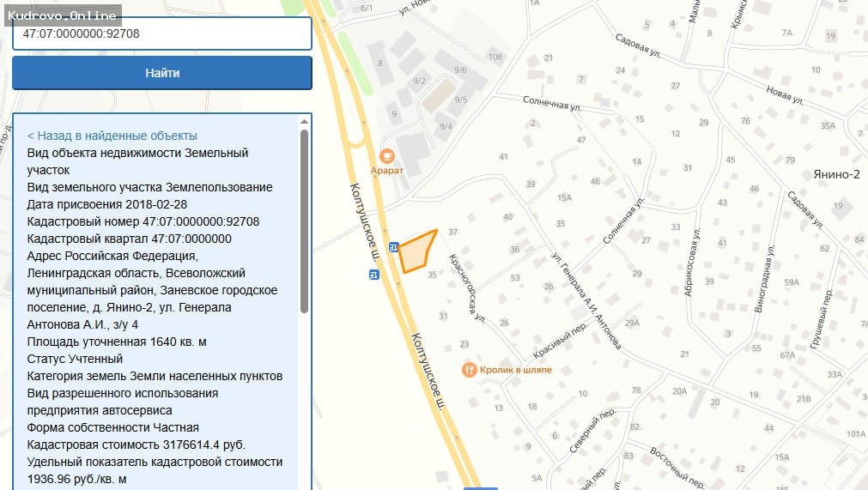Open the Кролик в шляпе restaurant marker
868x490 pixels.
point(470,370)
